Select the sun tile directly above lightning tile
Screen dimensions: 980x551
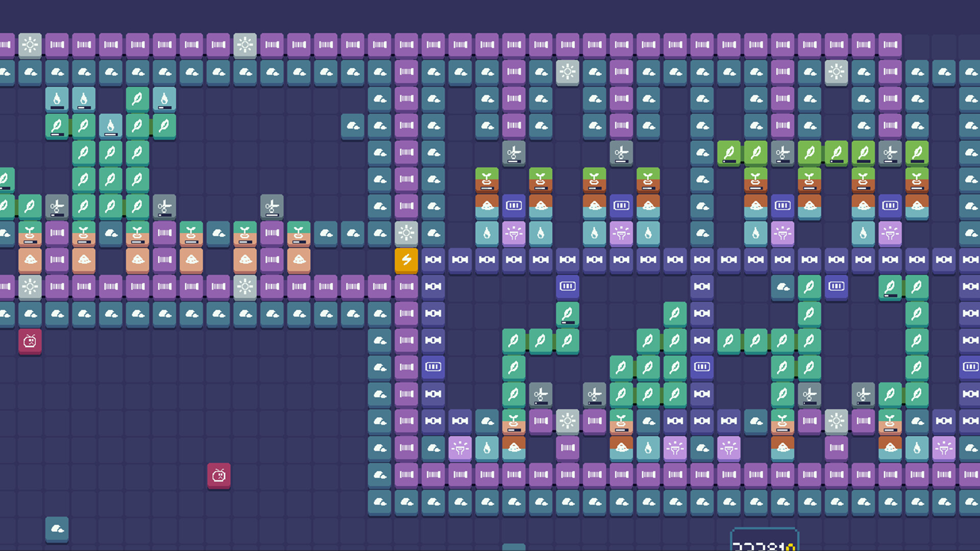click(x=406, y=233)
